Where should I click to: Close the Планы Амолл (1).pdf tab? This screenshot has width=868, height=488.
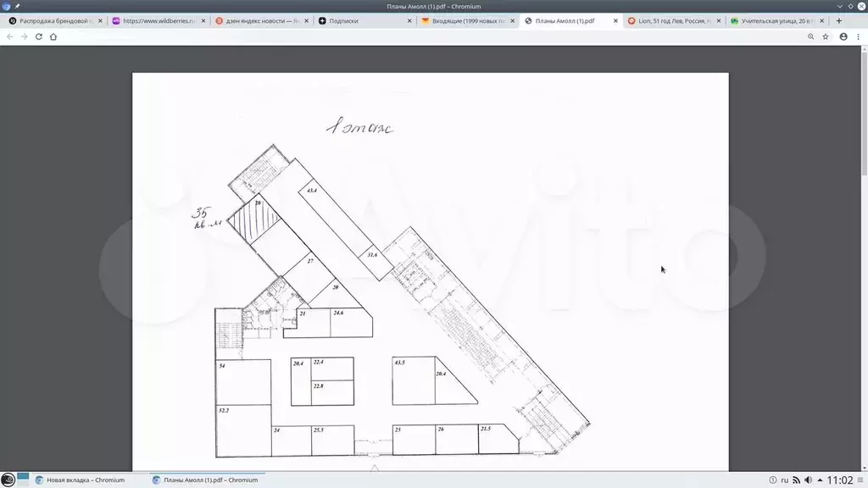pyautogui.click(x=615, y=20)
